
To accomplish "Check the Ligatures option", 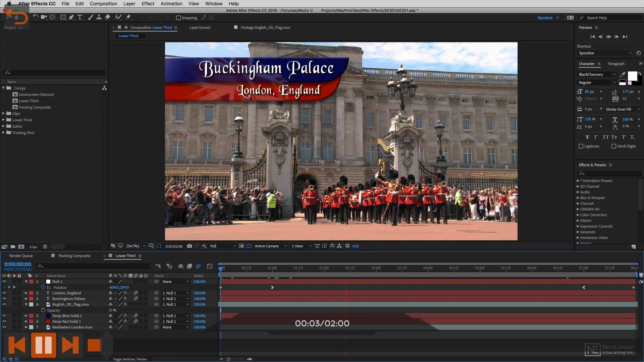I will [x=581, y=146].
